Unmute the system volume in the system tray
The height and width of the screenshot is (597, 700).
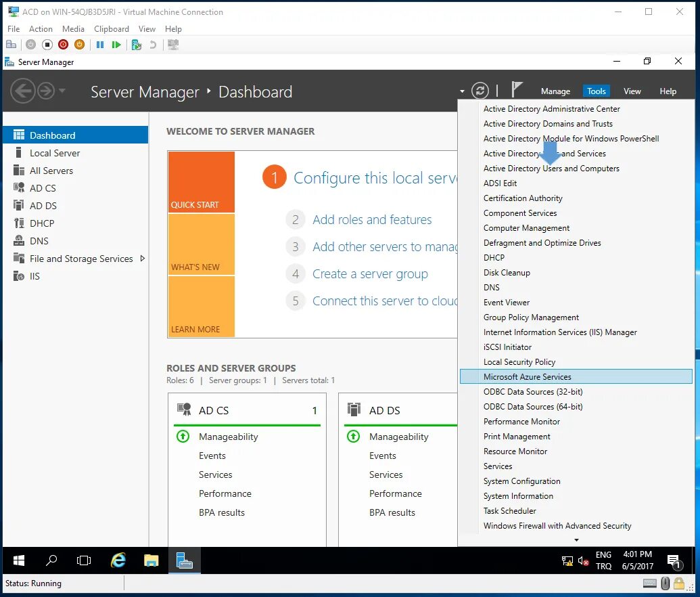(584, 560)
